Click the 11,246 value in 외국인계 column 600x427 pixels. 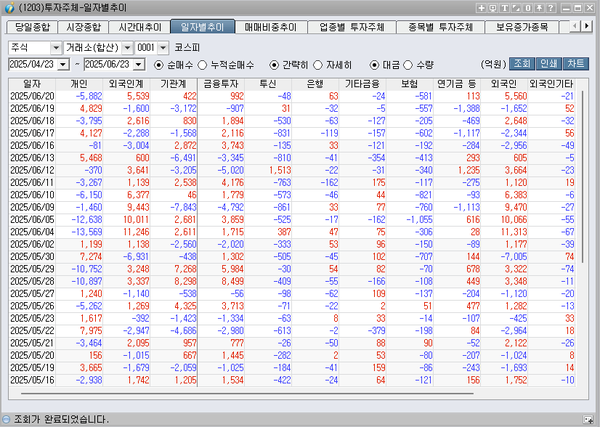(136, 232)
